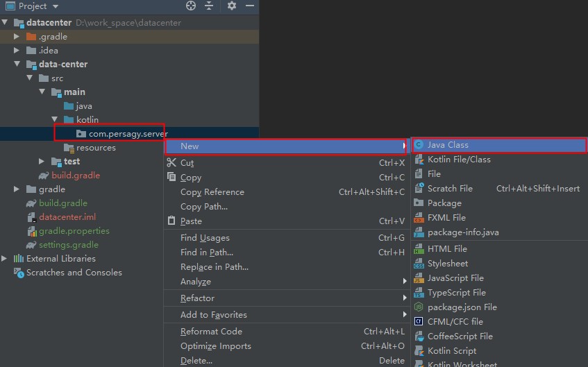Select the com.persagy.server package
This screenshot has width=588, height=367.
[128, 133]
